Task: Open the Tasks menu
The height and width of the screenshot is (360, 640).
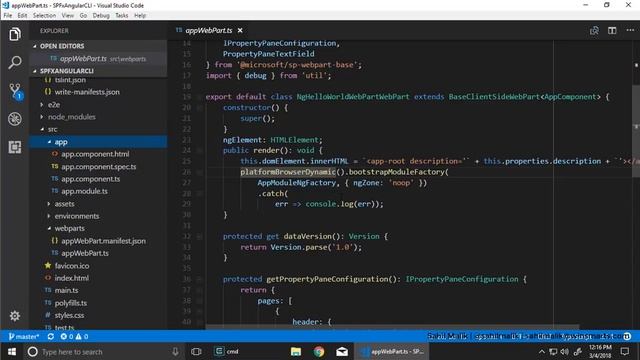Action: (x=121, y=16)
